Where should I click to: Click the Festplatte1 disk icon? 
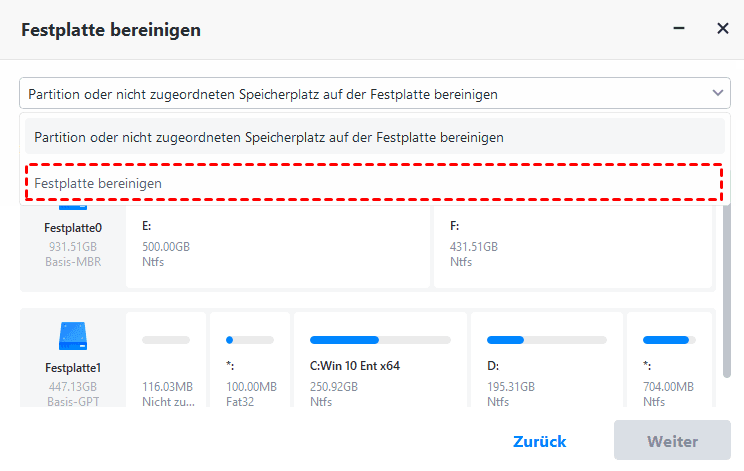tap(73, 335)
